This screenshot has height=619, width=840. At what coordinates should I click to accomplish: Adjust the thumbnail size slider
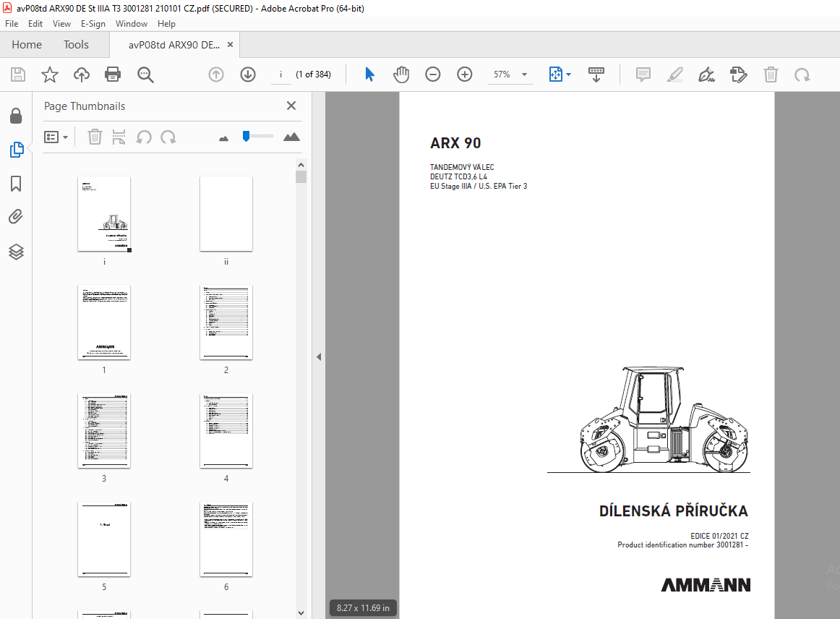(x=246, y=136)
